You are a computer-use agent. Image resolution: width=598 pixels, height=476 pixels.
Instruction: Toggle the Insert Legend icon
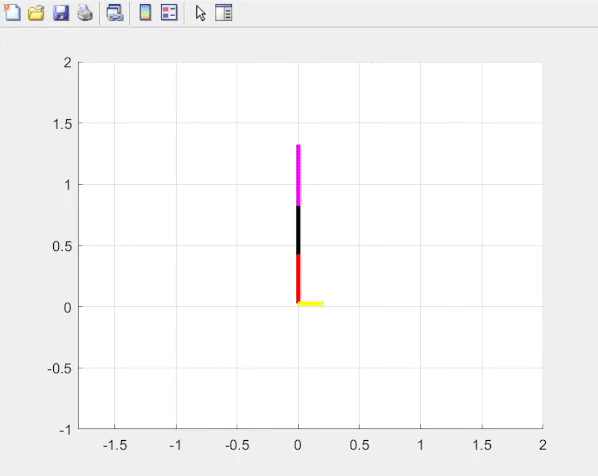tap(169, 13)
